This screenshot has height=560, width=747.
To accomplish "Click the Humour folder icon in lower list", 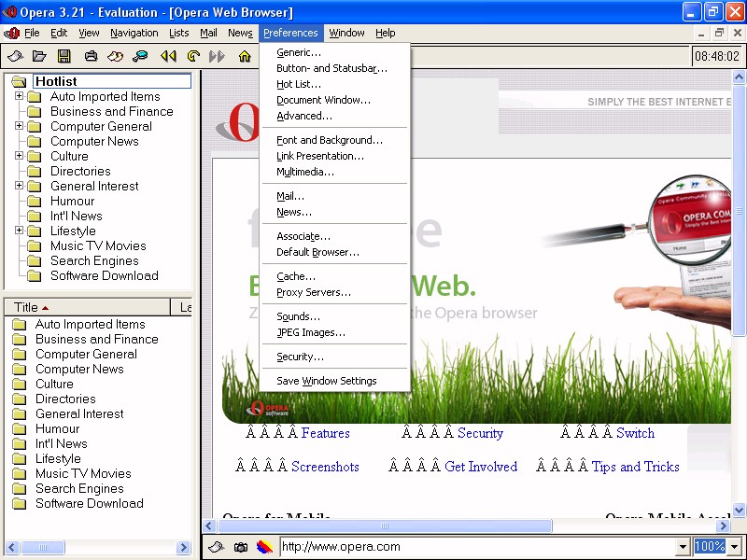I will click(19, 429).
